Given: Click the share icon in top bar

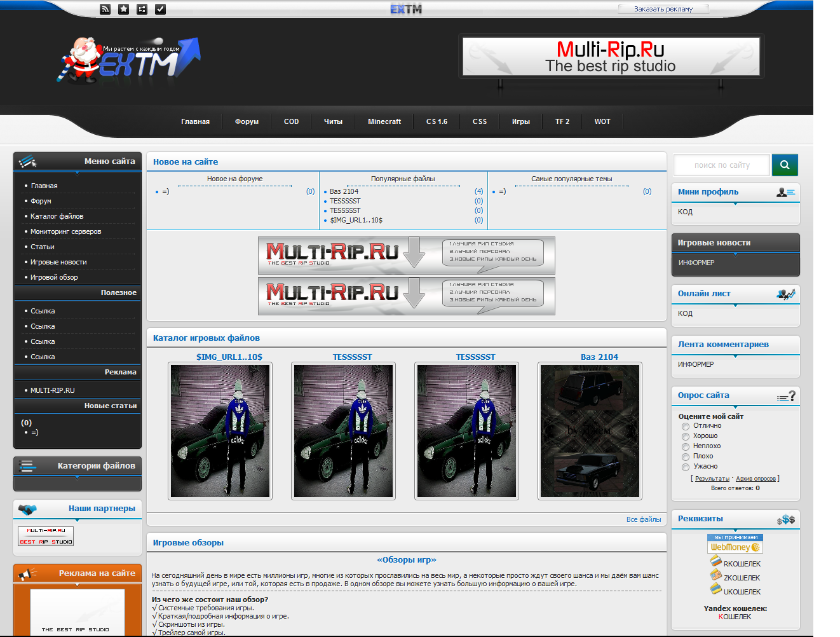Looking at the screenshot, I should tap(142, 9).
